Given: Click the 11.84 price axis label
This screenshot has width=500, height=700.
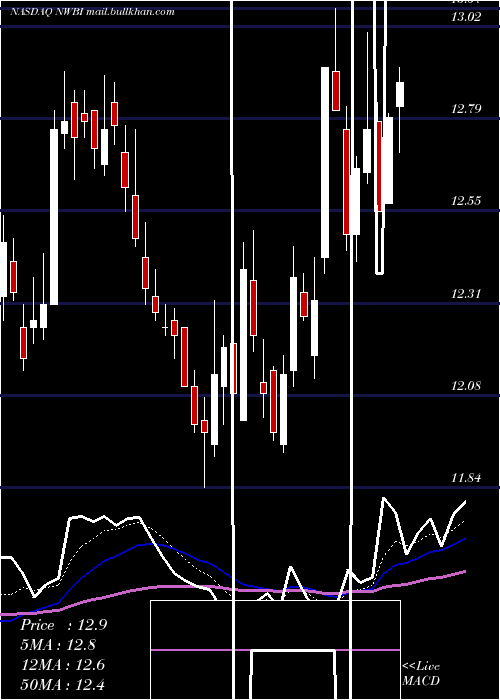Looking at the screenshot, I should point(466,478).
